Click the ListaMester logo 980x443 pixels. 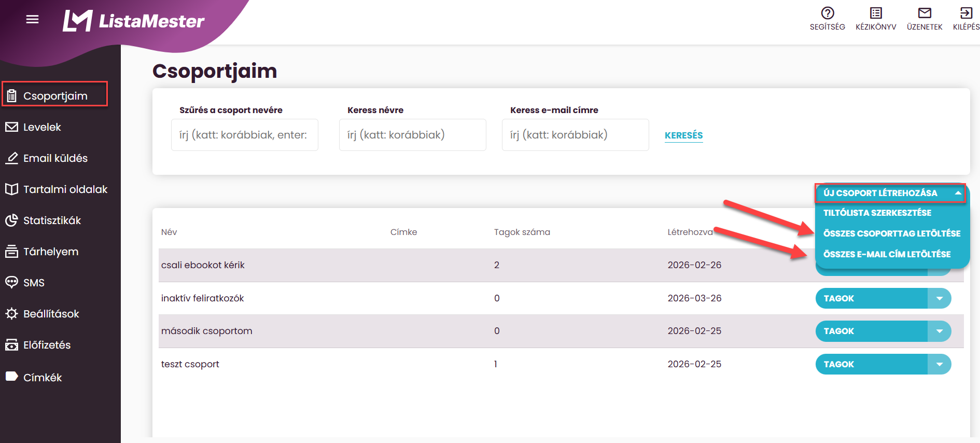tap(133, 21)
